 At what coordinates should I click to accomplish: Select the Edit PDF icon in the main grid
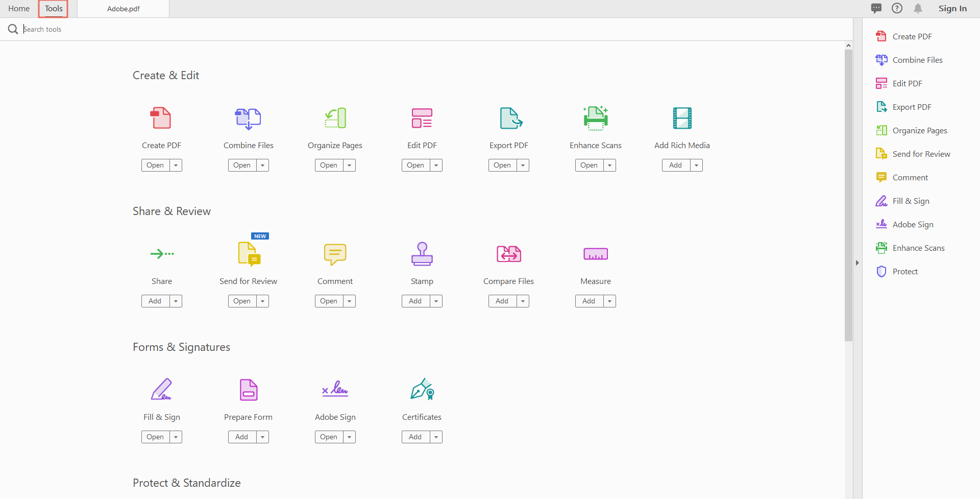tap(422, 118)
